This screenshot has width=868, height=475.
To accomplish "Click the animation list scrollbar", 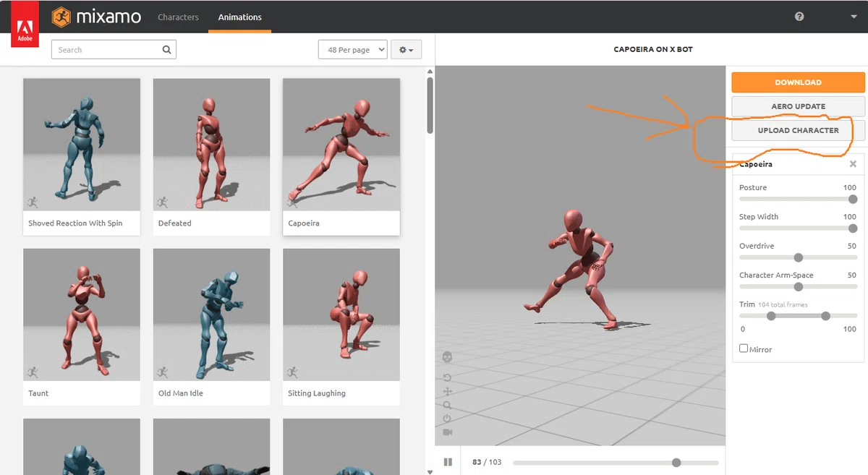I will coord(430,105).
